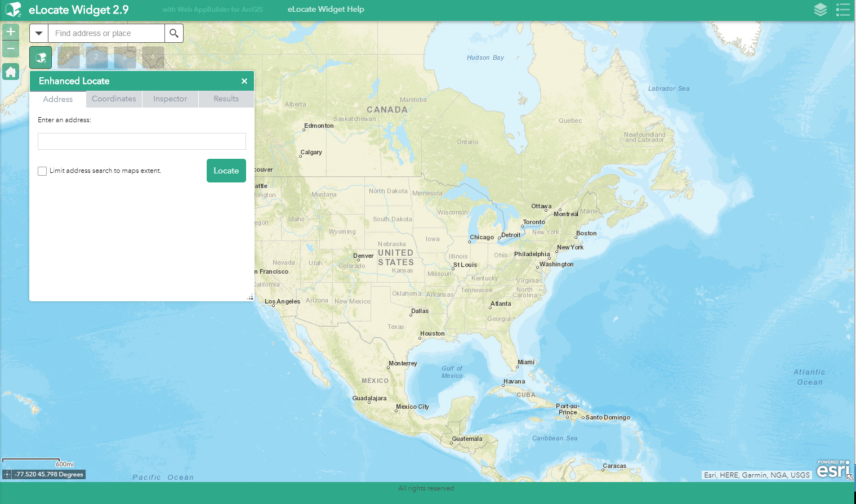This screenshot has width=856, height=504.
Task: Open empty widget placeholder 3
Action: [125, 57]
